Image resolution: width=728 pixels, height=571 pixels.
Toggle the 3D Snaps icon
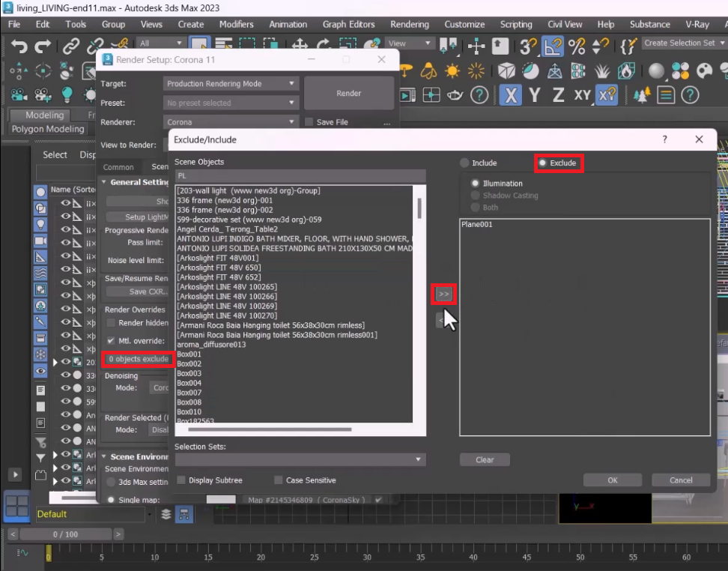[528, 46]
